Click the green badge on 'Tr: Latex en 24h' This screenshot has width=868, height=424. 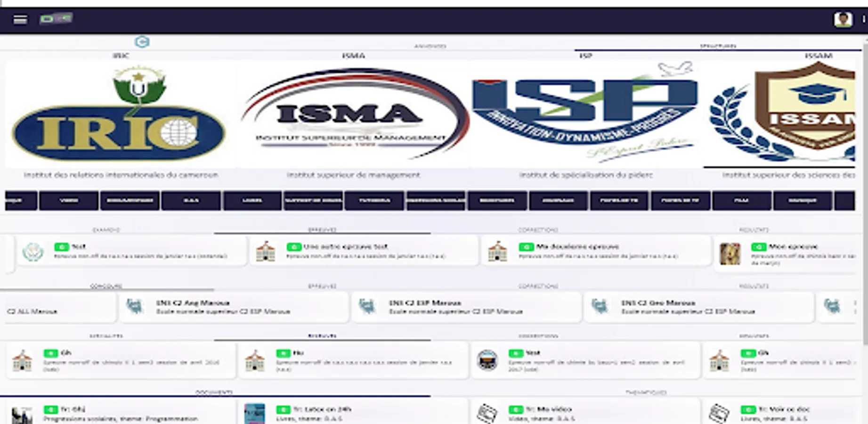tap(284, 409)
